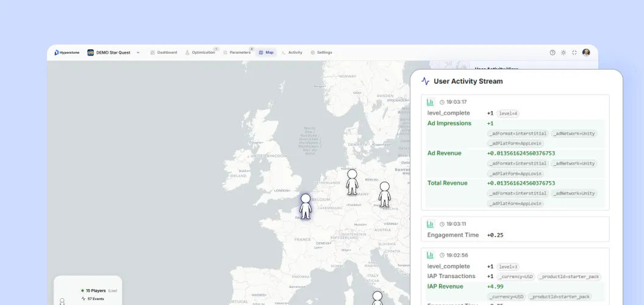Open the Activity tab
Image resolution: width=644 pixels, height=305 pixels.
click(292, 52)
